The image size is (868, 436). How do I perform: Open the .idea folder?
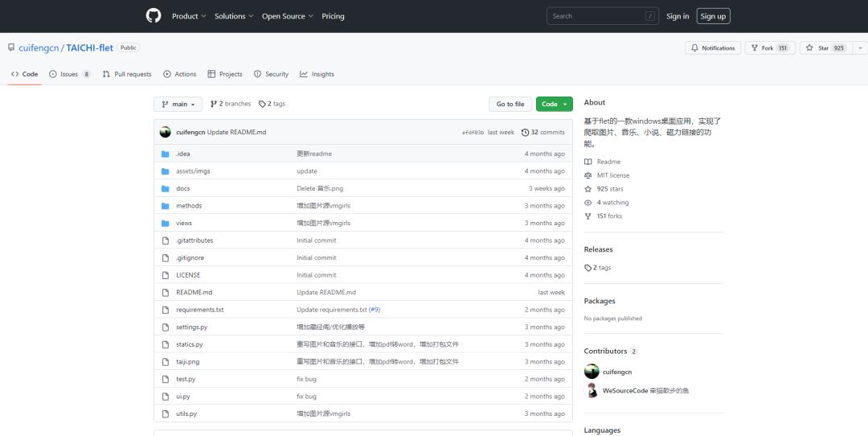tap(182, 154)
